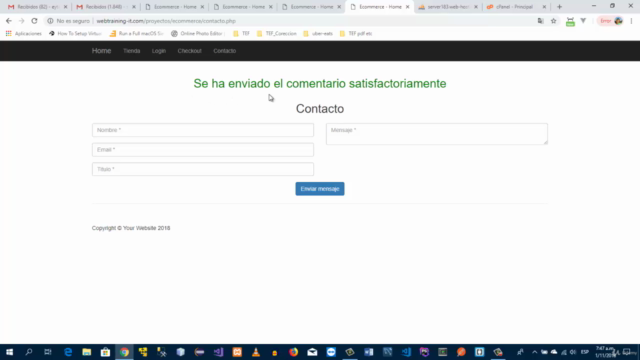
Task: Open VLC media player from the taskbar
Action: click(256, 352)
